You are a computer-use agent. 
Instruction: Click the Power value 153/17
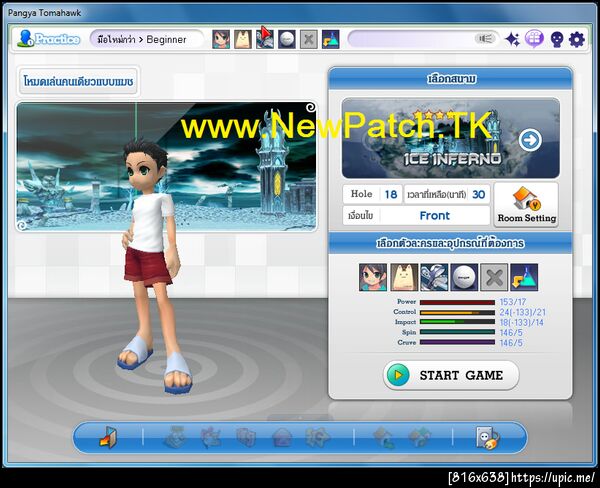point(513,302)
